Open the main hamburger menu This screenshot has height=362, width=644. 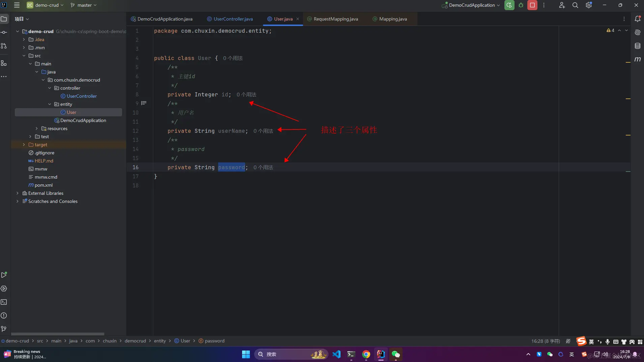click(x=17, y=5)
